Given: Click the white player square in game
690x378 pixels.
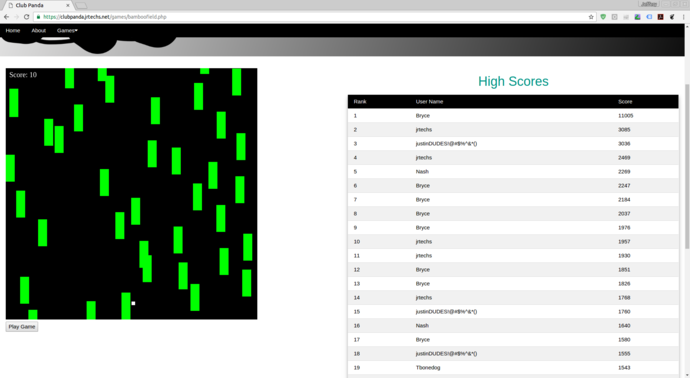Looking at the screenshot, I should pos(133,303).
